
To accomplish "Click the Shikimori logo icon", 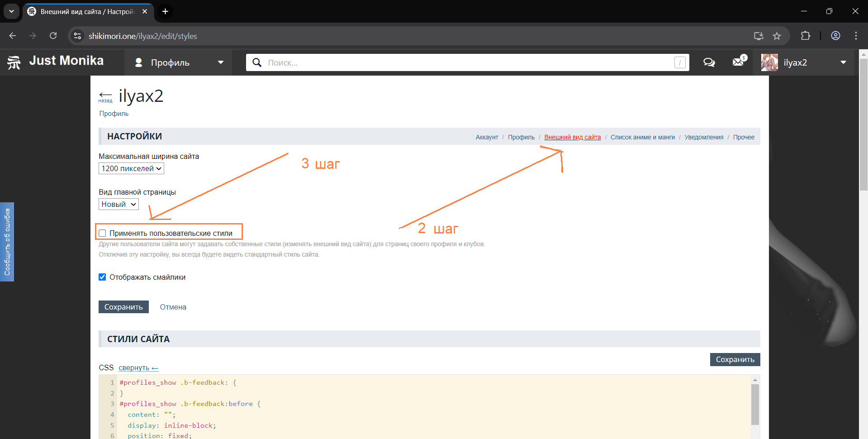I will (14, 62).
